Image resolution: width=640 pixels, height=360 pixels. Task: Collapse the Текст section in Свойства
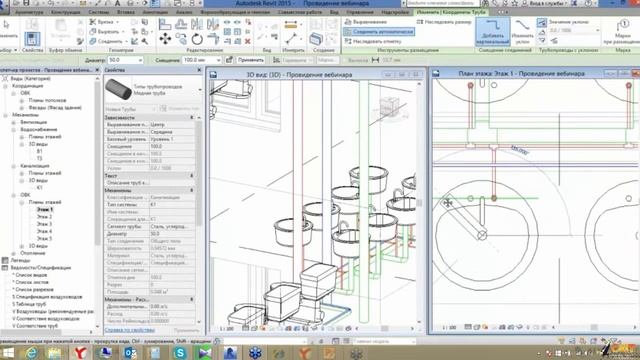click(191, 176)
